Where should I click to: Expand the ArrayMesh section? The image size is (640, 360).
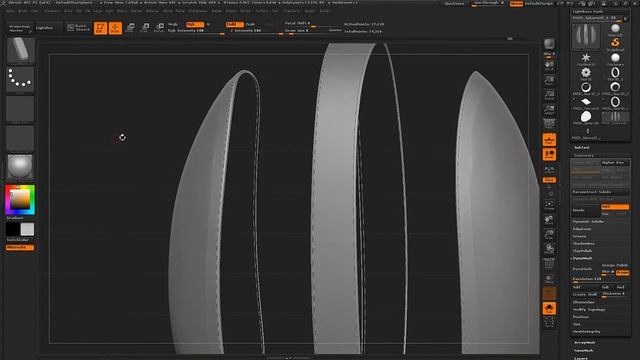pyautogui.click(x=584, y=343)
